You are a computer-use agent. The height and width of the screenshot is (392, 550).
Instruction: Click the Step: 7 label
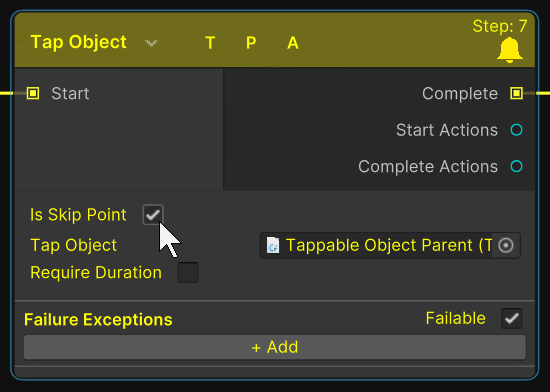click(500, 26)
